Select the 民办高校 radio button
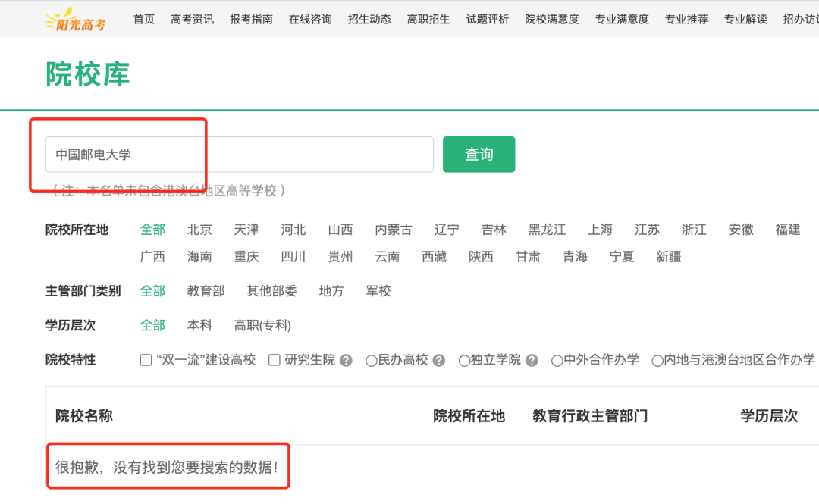Image resolution: width=819 pixels, height=504 pixels. 372,361
